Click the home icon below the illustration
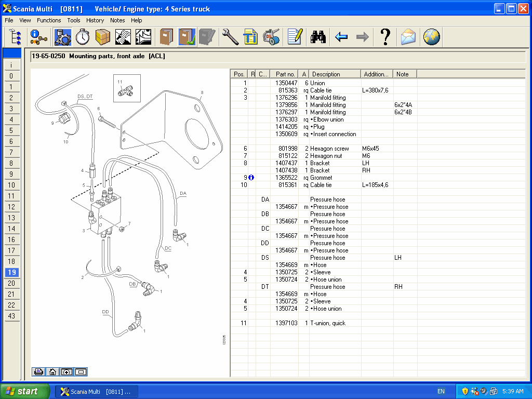This screenshot has width=532, height=399. (52, 372)
